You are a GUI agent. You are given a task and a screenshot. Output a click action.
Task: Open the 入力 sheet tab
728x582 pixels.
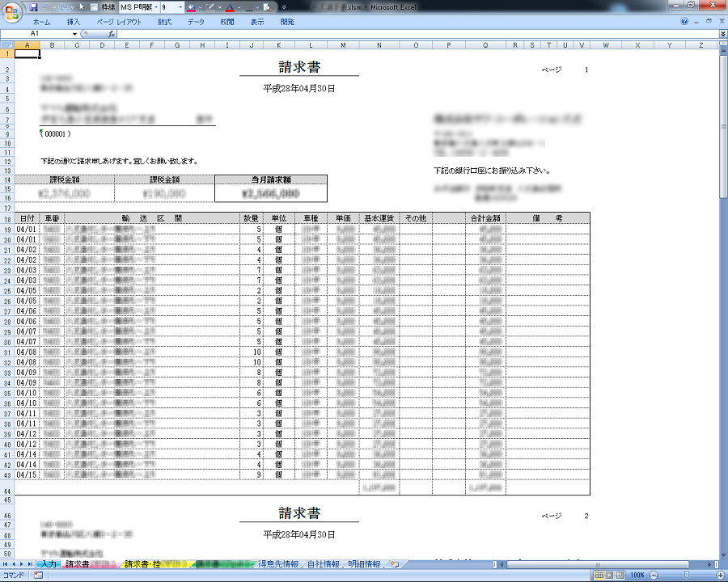[x=49, y=564]
